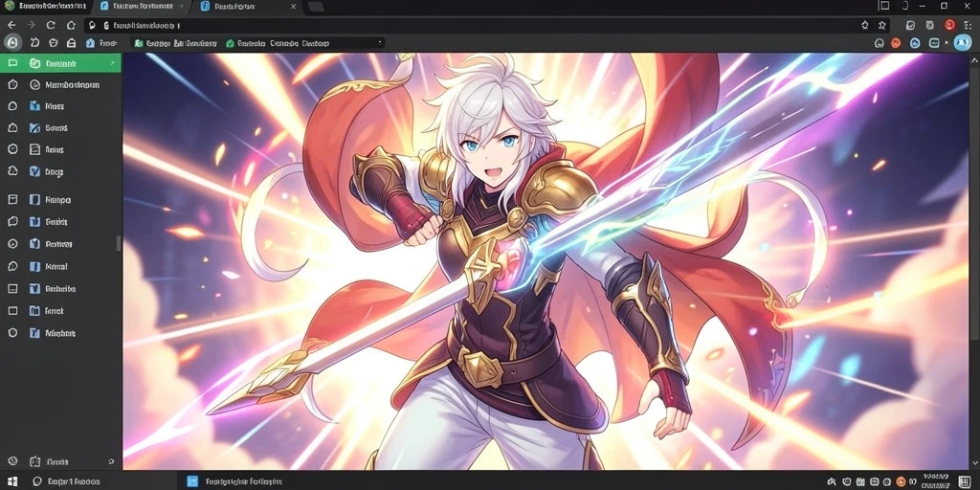Click the rightmost star icon in the address bar
The image size is (980, 490).
click(881, 25)
